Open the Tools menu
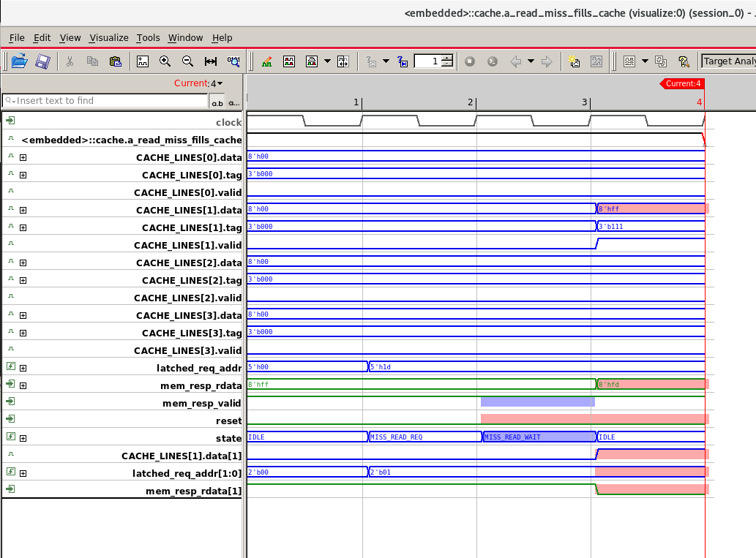Screen dimensions: 756x558 148,37
